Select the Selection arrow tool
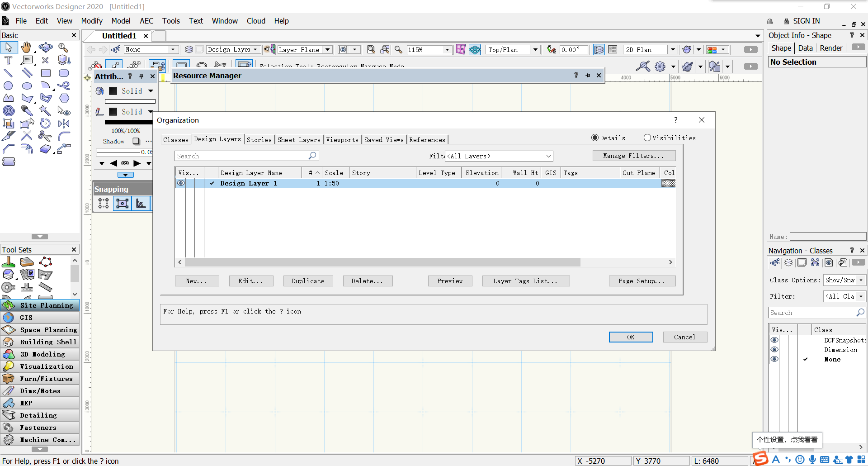Screen dimensions: 868x466 click(x=9, y=47)
